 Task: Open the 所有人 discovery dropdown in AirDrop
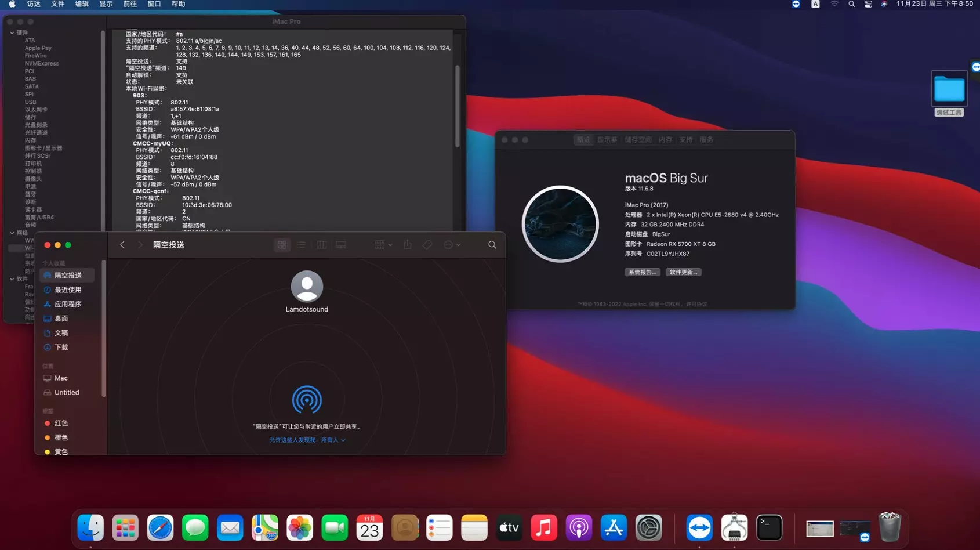(x=333, y=440)
